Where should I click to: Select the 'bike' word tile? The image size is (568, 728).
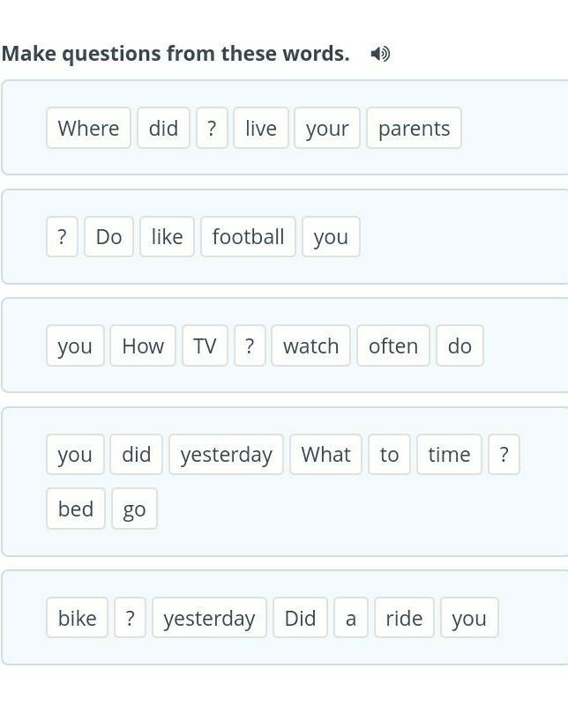point(78,619)
